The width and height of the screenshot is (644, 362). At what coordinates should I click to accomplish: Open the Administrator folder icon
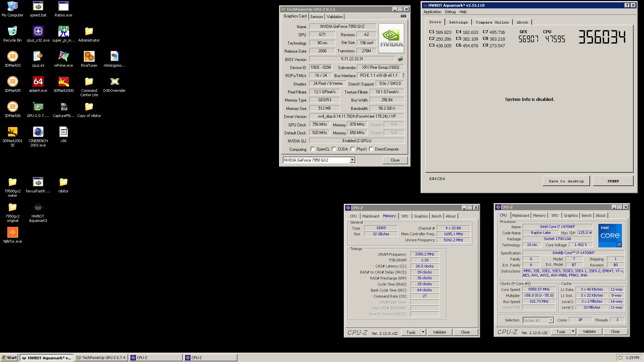pos(89,34)
